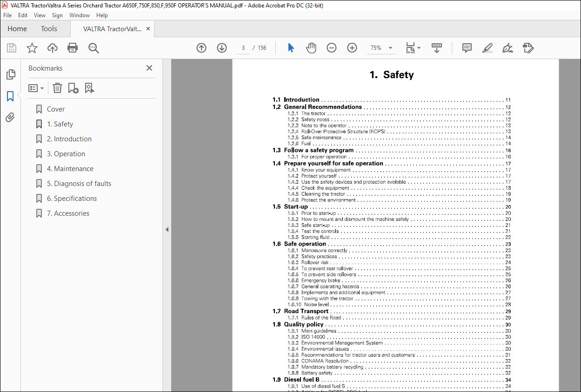Close the Bookmarks panel

tap(149, 68)
